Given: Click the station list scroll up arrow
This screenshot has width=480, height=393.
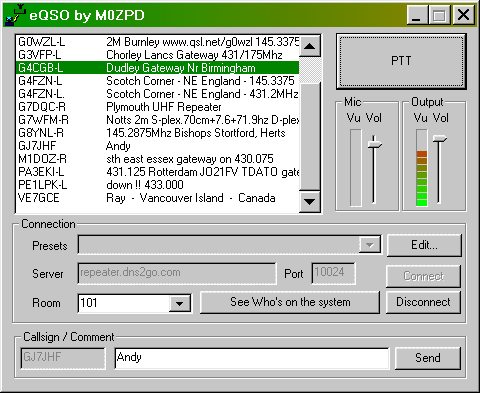Looking at the screenshot, I should click(x=310, y=46).
